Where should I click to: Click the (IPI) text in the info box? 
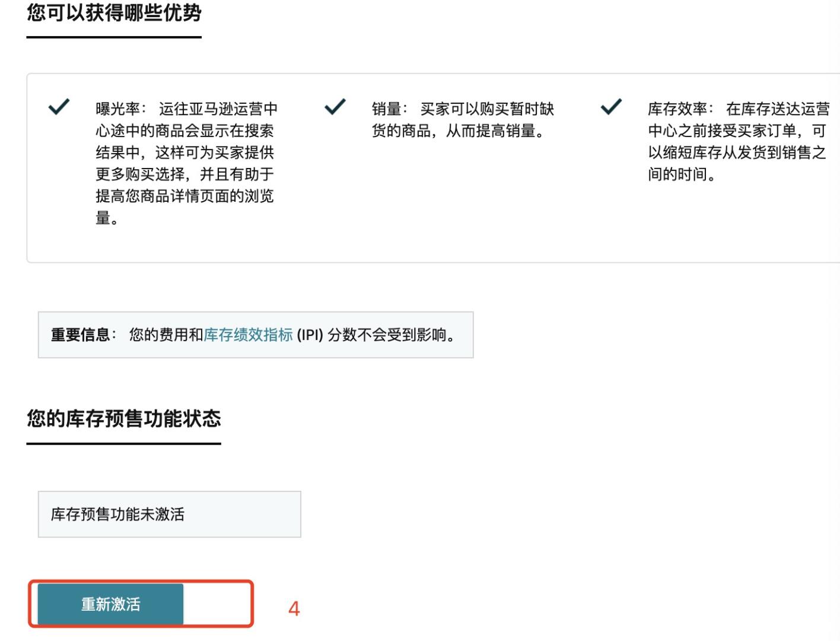coord(310,335)
